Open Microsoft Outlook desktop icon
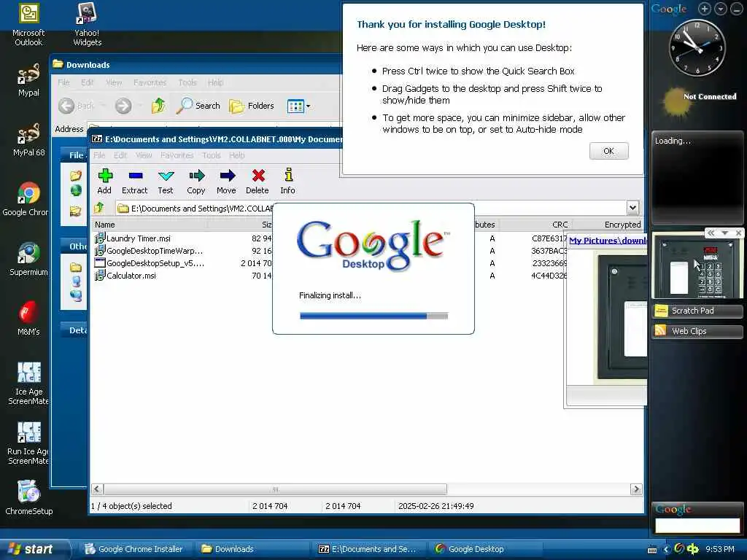 pyautogui.click(x=28, y=25)
